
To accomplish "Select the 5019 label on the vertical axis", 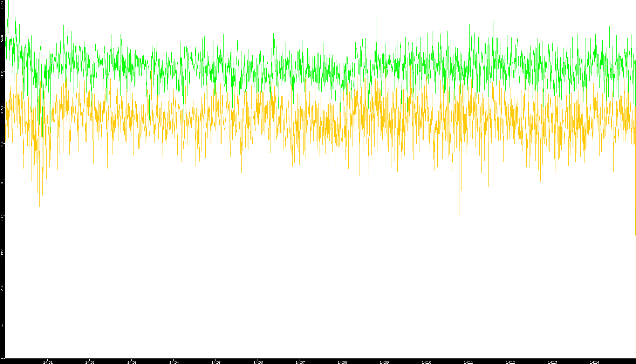I will [x=2, y=74].
